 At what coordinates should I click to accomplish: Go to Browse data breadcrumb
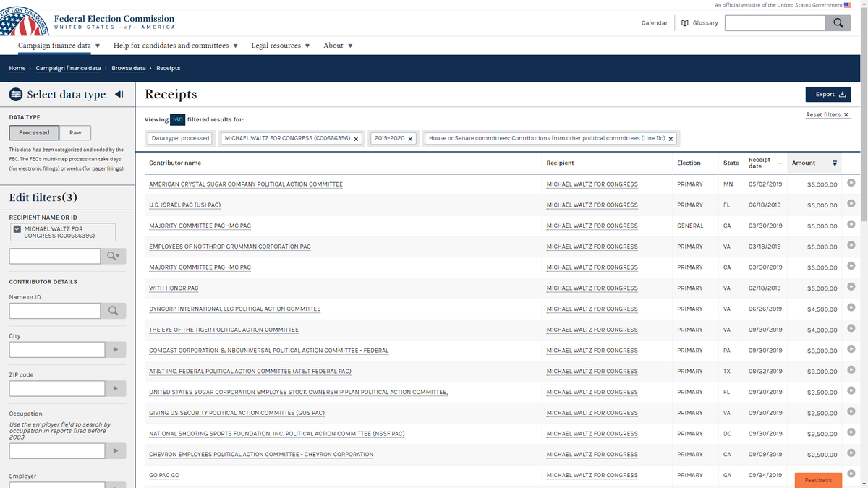coord(129,68)
